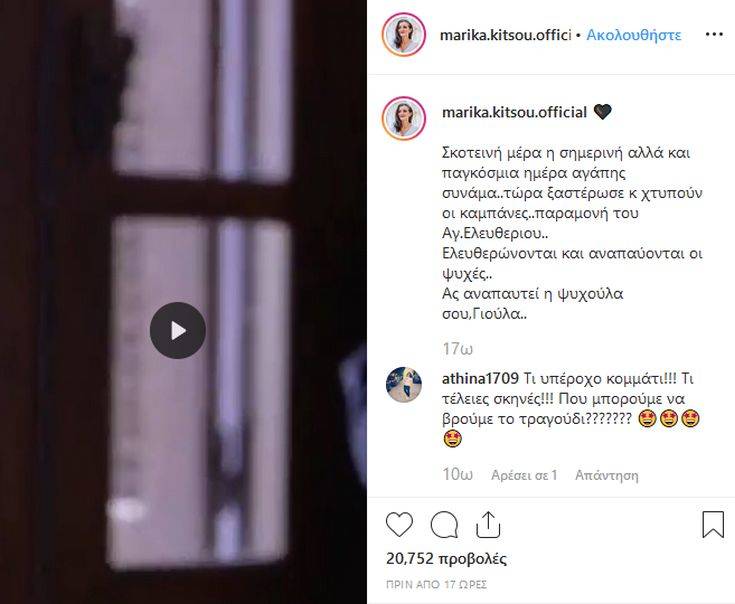Open athina1709 commenter avatar

point(404,384)
